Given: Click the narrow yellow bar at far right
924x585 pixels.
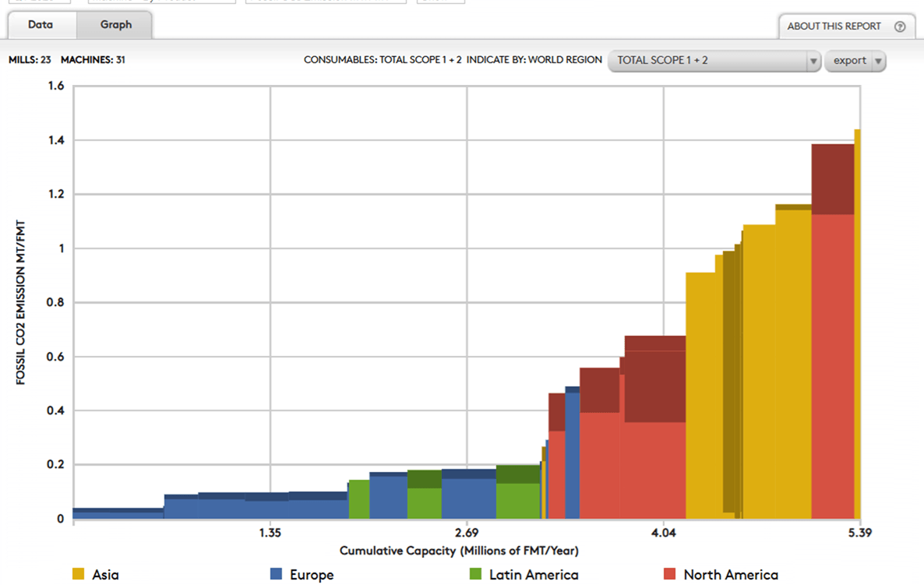Looking at the screenshot, I should pos(857,312).
